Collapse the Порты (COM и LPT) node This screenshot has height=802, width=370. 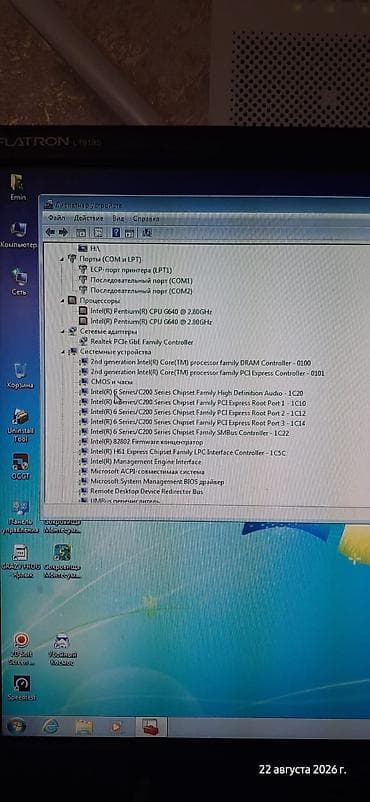coord(62,259)
